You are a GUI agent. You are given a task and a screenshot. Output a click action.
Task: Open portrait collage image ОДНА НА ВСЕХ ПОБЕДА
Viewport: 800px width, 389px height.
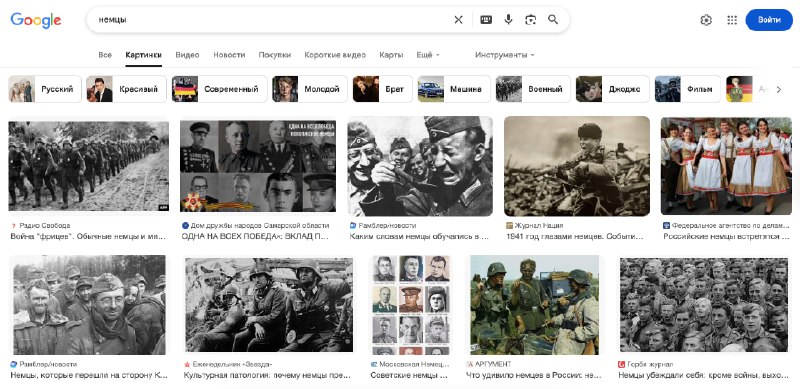click(x=258, y=166)
